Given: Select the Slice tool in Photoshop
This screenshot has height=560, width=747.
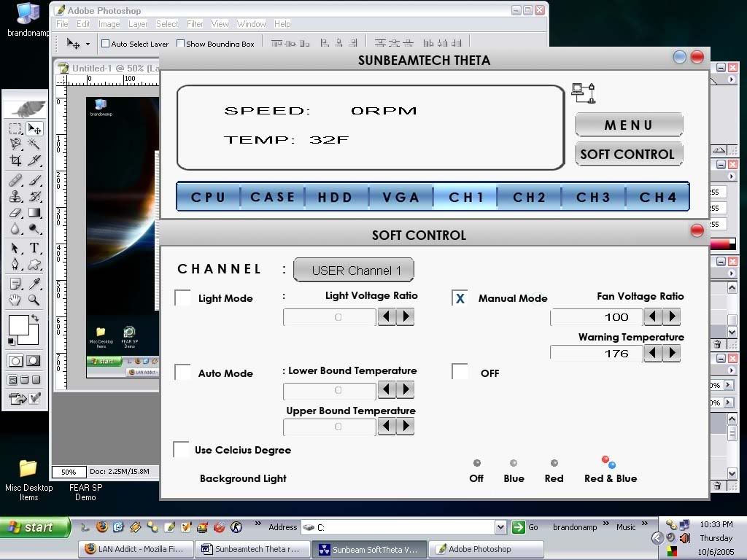Looking at the screenshot, I should click(34, 160).
